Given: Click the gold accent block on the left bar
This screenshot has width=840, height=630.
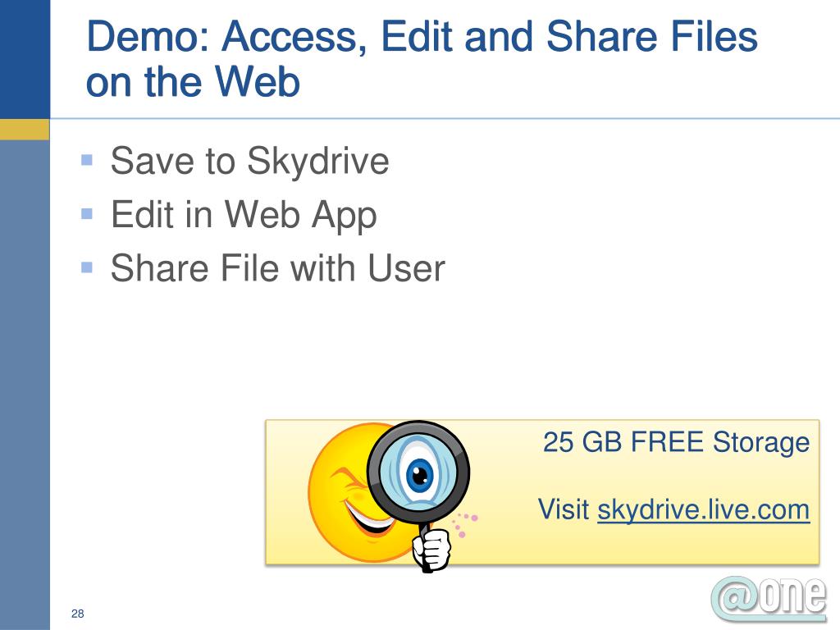Looking at the screenshot, I should pos(25,130).
